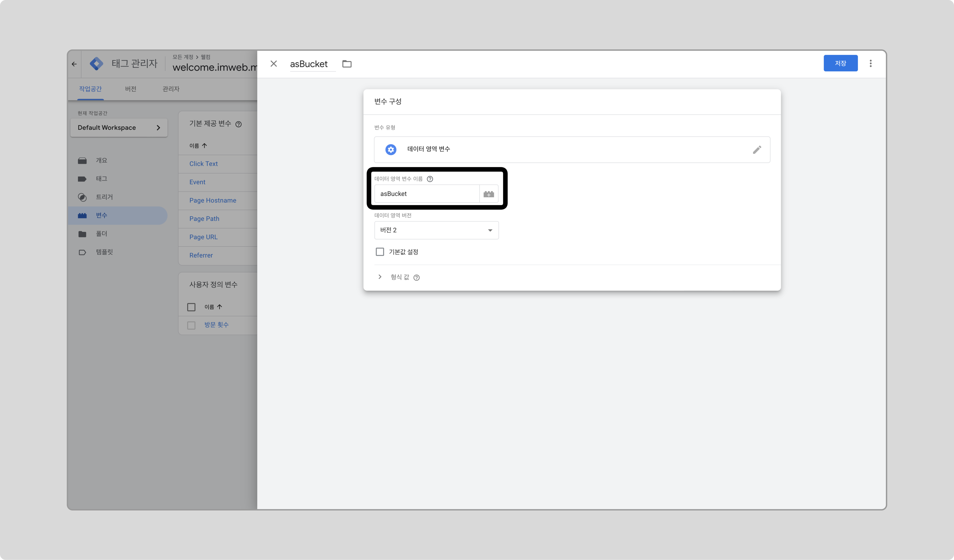The image size is (954, 560).
Task: Click the 데이터 영역 변수 type row
Action: [x=572, y=150]
